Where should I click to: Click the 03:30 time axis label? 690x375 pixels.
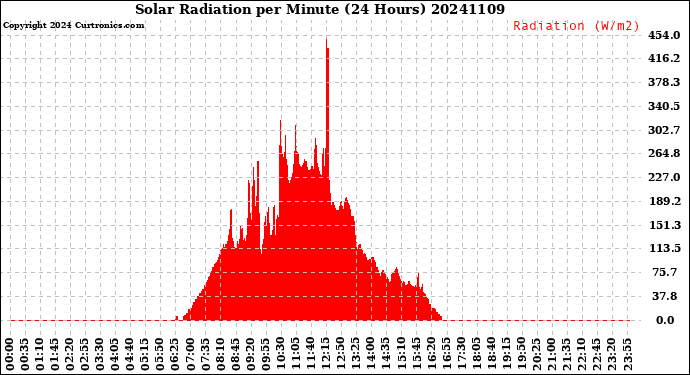pyautogui.click(x=100, y=355)
